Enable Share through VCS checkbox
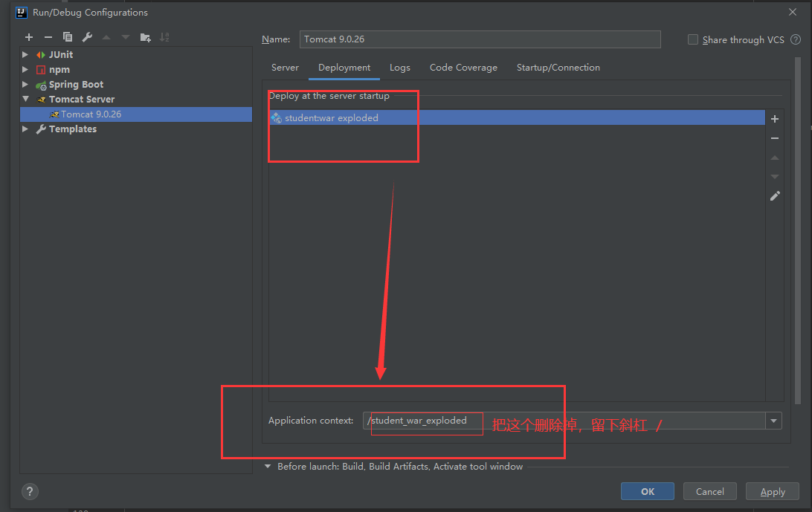The height and width of the screenshot is (512, 812). coord(692,39)
